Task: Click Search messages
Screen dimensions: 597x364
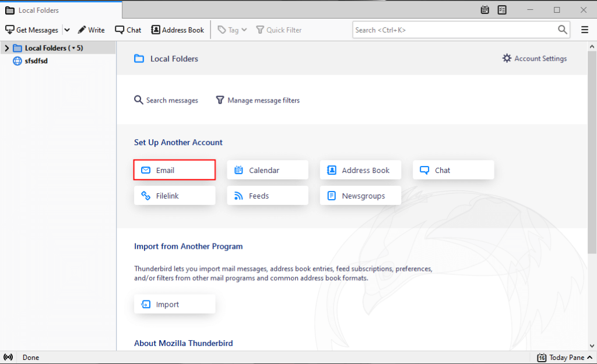Action: click(166, 100)
